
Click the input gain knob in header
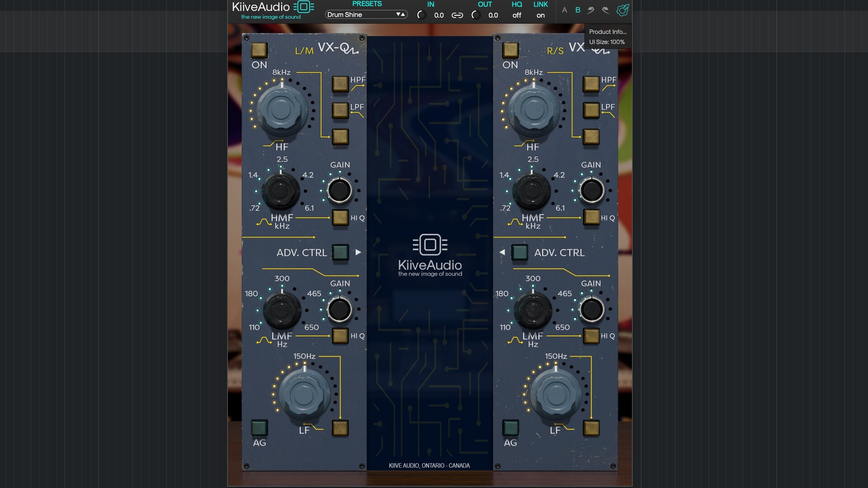coord(421,15)
